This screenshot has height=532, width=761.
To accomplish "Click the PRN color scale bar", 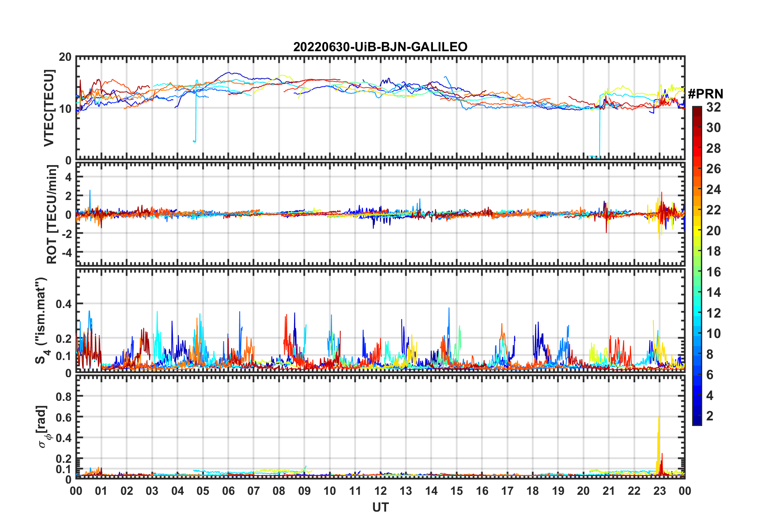I will pos(697,266).
